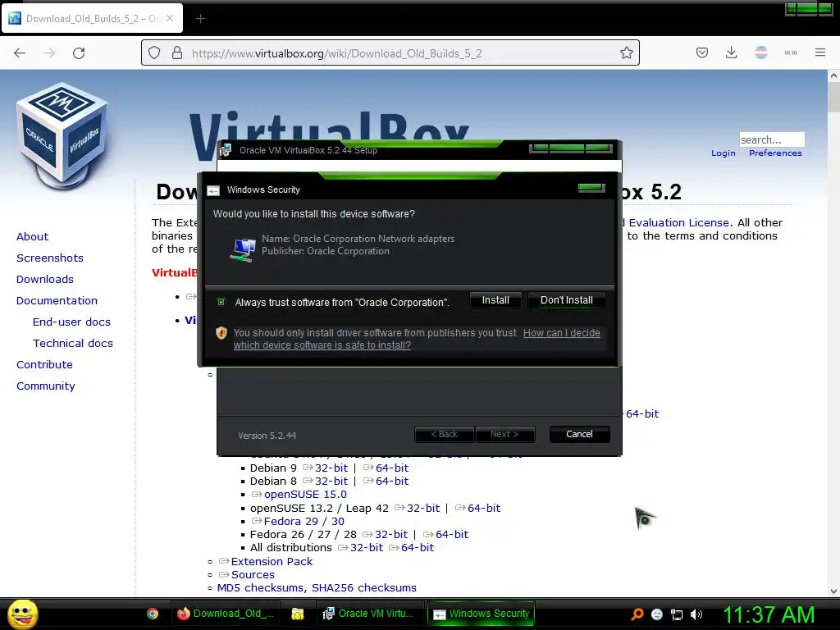840x630 pixels.
Task: Click the striped flag extension icon
Action: [x=760, y=52]
